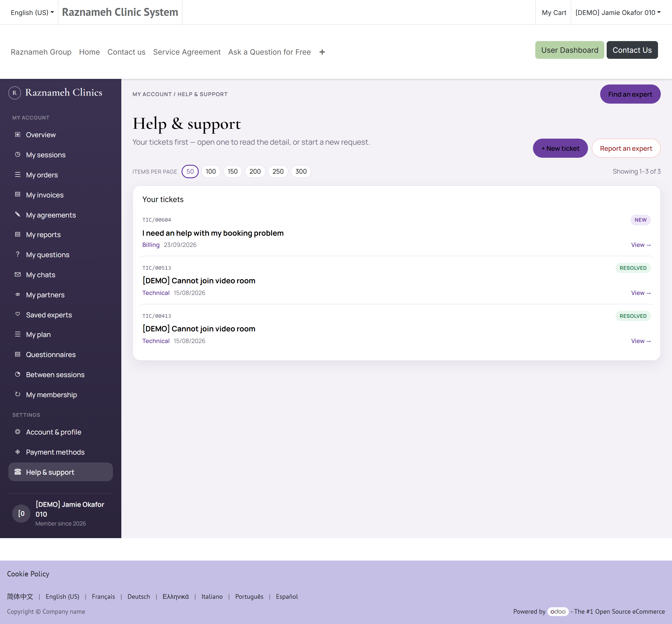Click the Payment methods diamond icon
Viewport: 672px width, 624px height.
(x=17, y=452)
